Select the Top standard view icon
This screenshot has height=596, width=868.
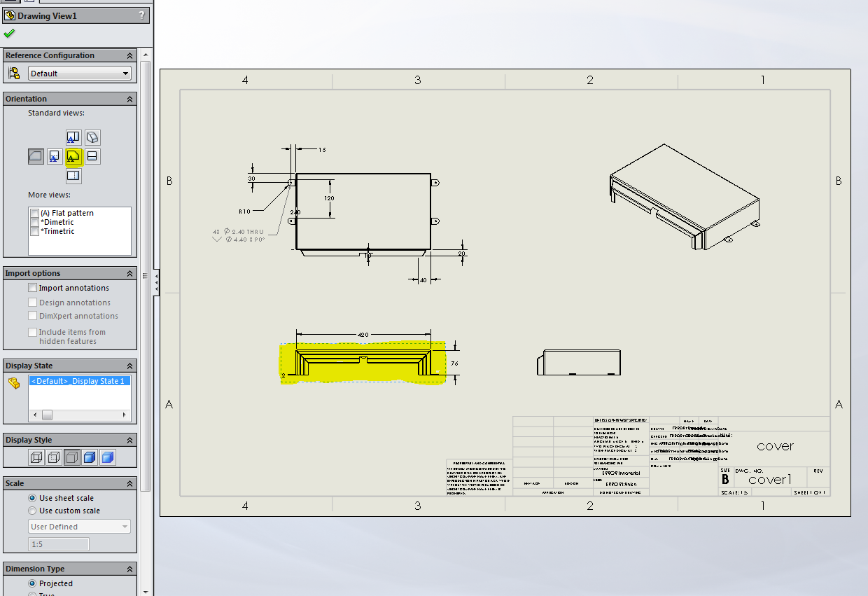[x=73, y=137]
